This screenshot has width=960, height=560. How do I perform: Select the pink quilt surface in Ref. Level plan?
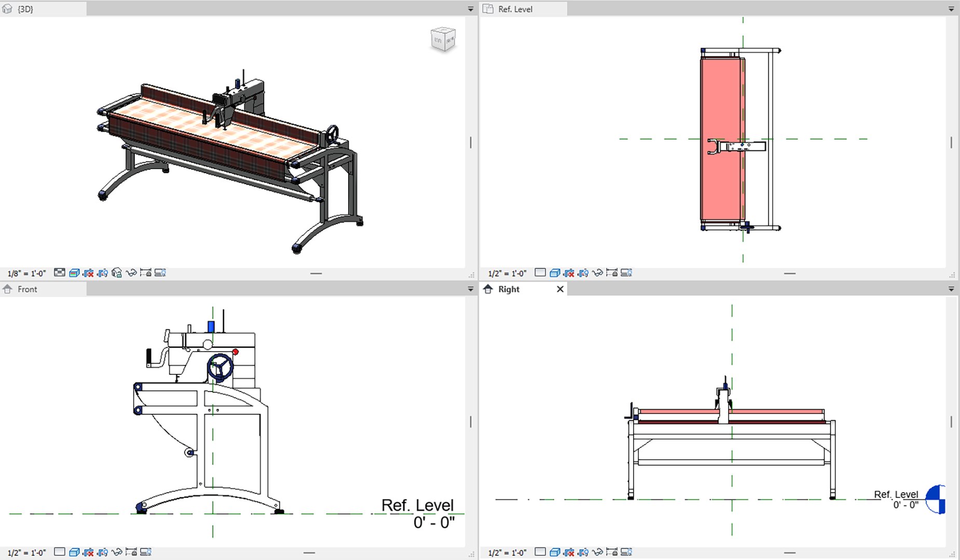point(721,139)
